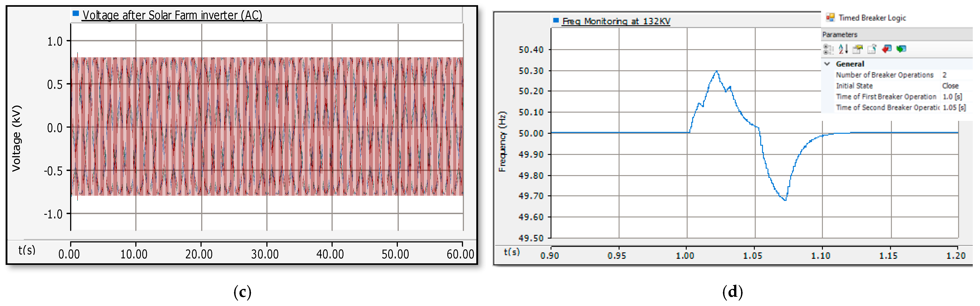This screenshot has width=980, height=306.
Task: Click Voltage after Solar Farm inverter title
Action: 172,15
